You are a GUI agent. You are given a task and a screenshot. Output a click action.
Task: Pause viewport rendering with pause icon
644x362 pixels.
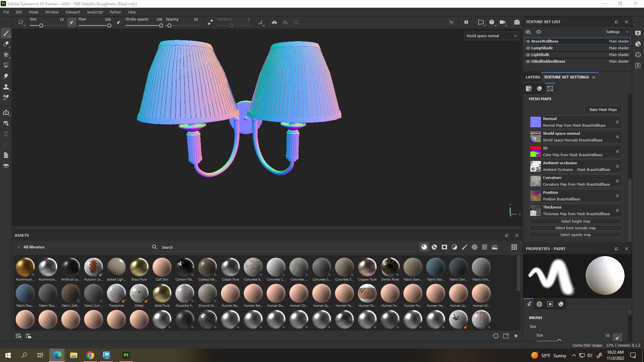click(466, 22)
